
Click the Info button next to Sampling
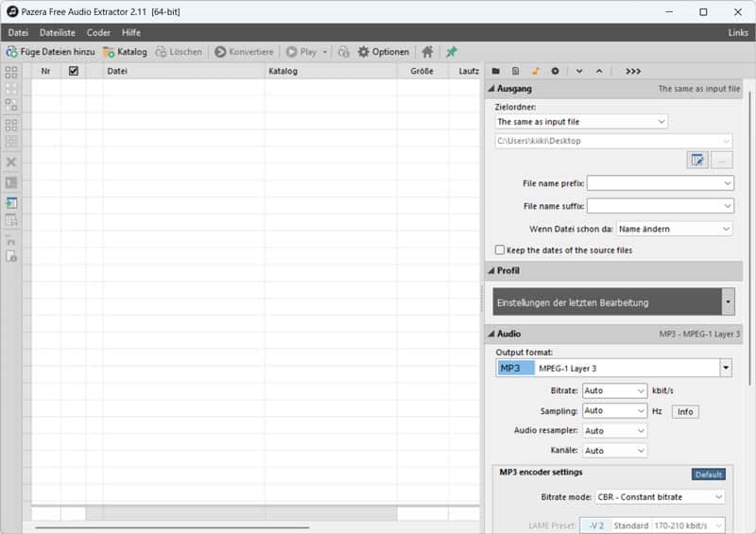(685, 411)
